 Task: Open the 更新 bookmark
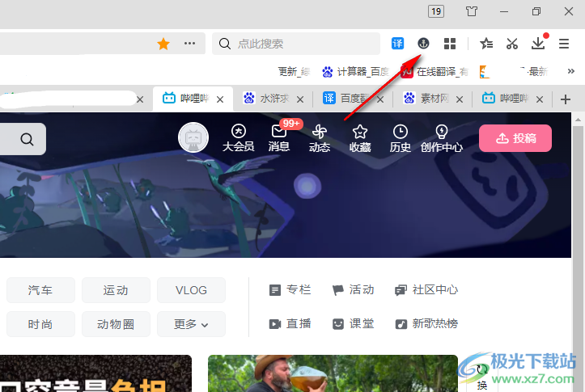click(x=295, y=72)
